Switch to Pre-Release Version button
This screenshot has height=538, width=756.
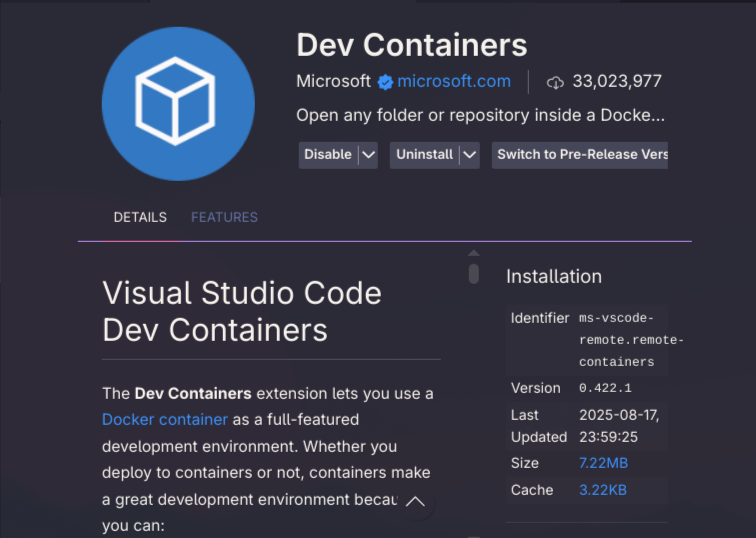(580, 155)
